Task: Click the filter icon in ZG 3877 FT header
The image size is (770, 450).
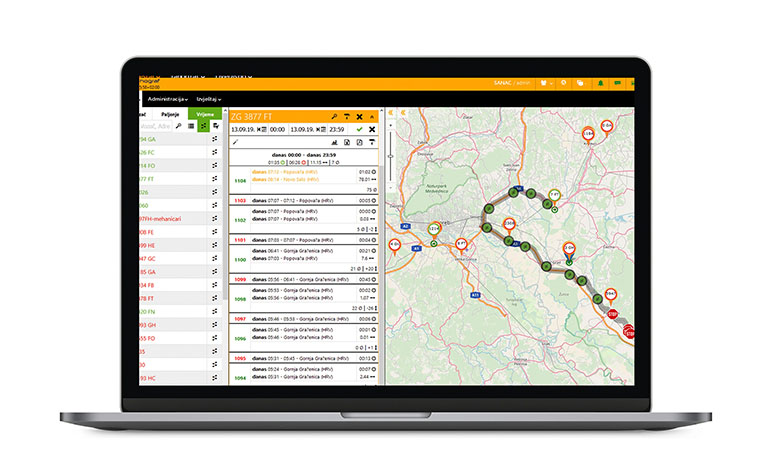Action: point(347,116)
